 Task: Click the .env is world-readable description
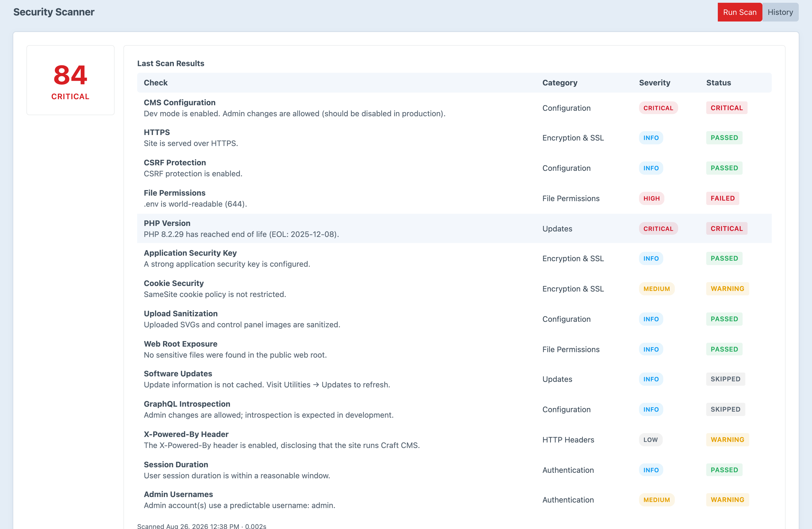point(195,204)
